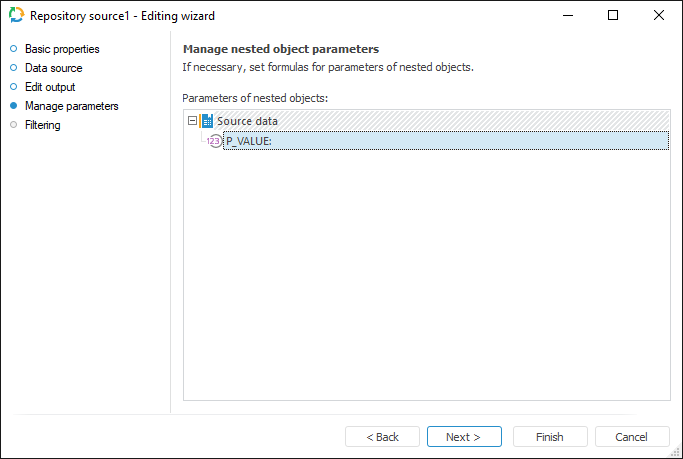Open the Data source wizard step
The image size is (683, 459).
(x=54, y=68)
